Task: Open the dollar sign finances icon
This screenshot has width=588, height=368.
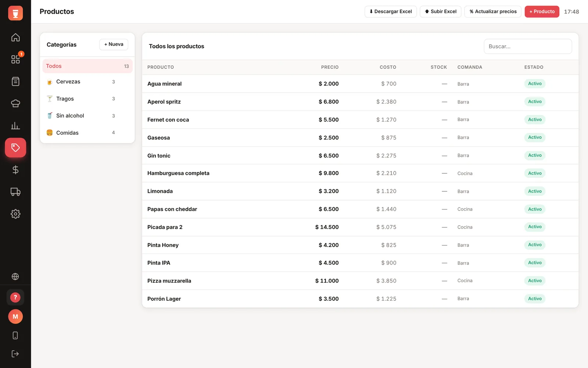Action: 15,170
